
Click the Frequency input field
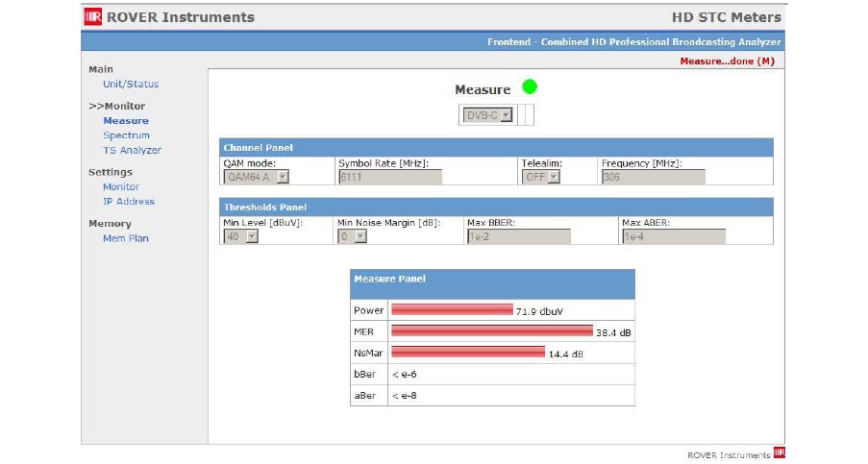[654, 177]
